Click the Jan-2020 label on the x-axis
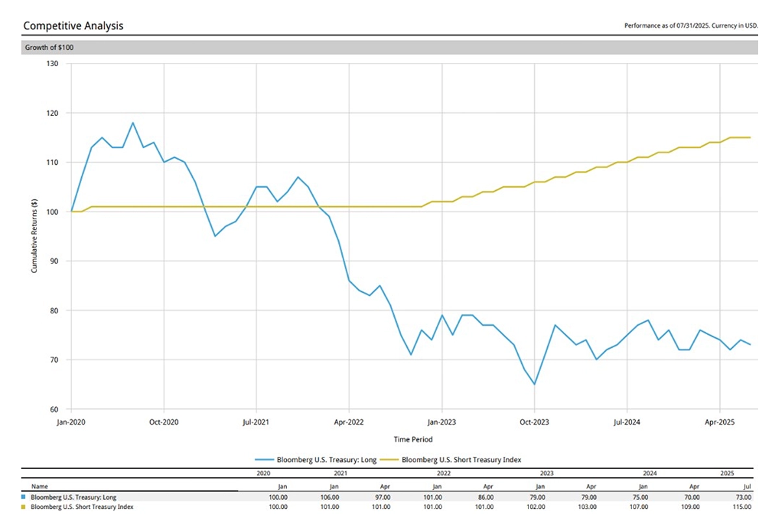 coord(71,421)
